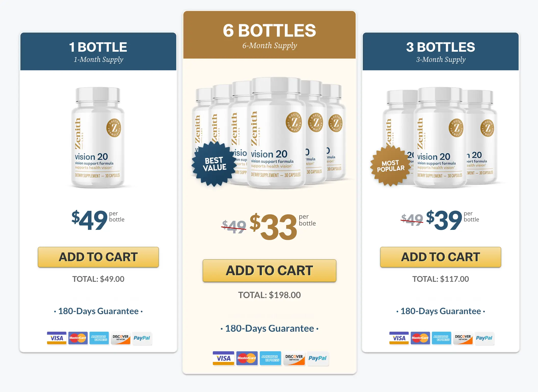This screenshot has width=538, height=392.
Task: Click American Express icon in 6 Bottles card
Action: coord(270,358)
